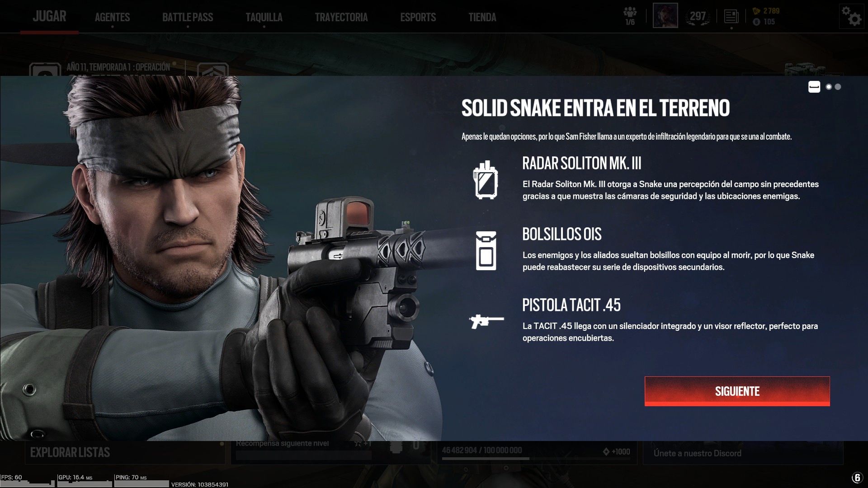Open the settings gear icon

851,17
